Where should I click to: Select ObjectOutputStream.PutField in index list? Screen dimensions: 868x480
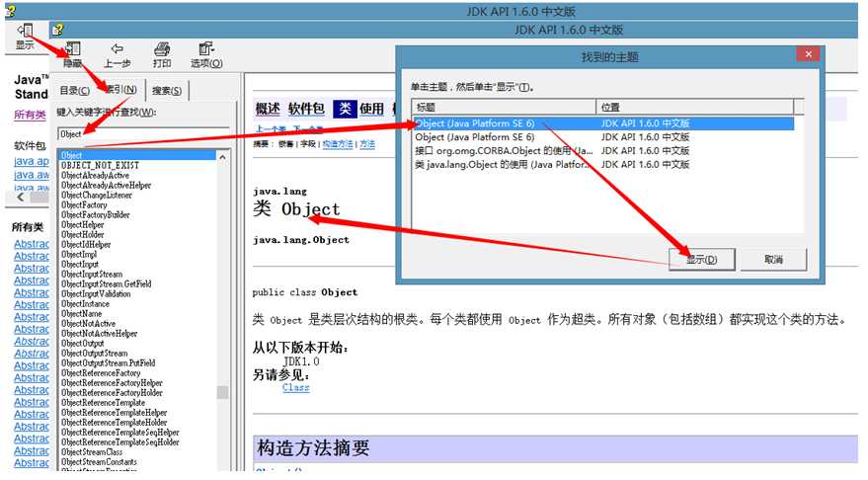tap(109, 363)
